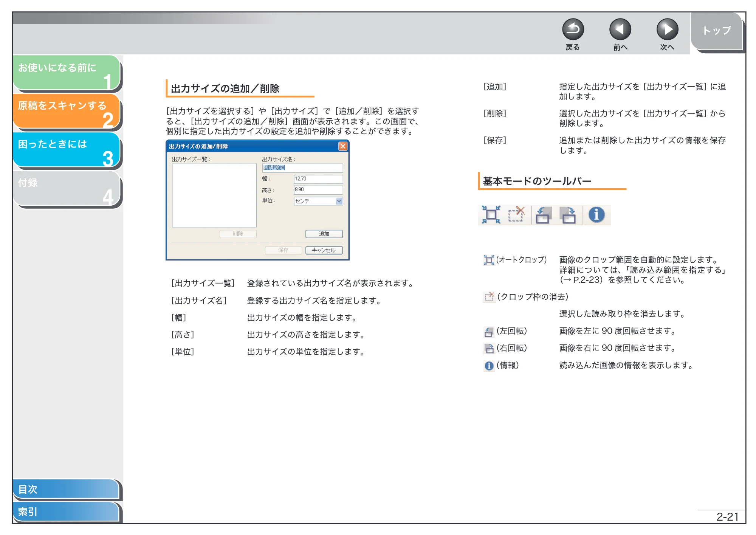Image resolution: width=756 pixels, height=535 pixels.
Task: Click the 前へ previous-page arrow button
Action: [x=620, y=29]
